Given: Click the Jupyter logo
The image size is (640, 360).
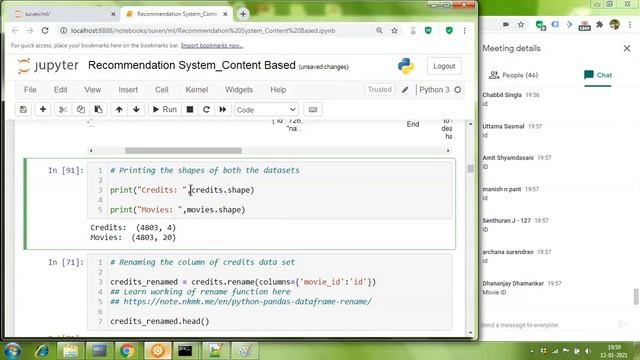Looking at the screenshot, I should click(48, 66).
